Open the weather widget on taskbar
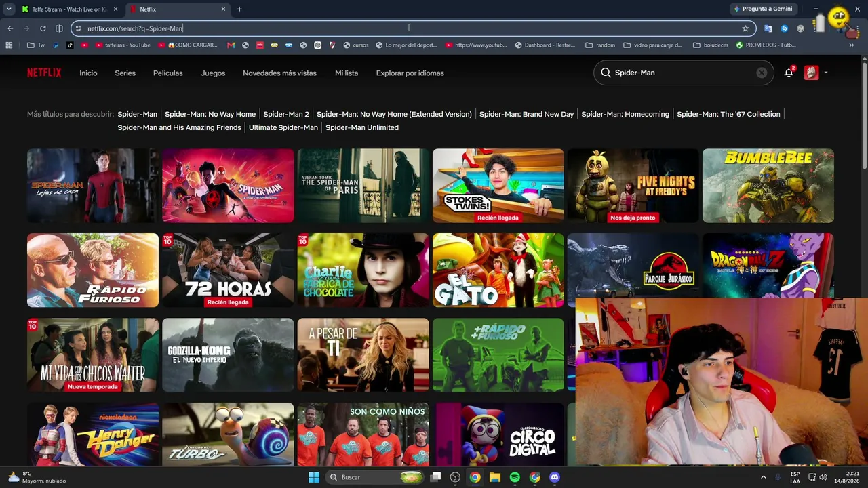Screen dimensions: 868x488 click(x=37, y=477)
